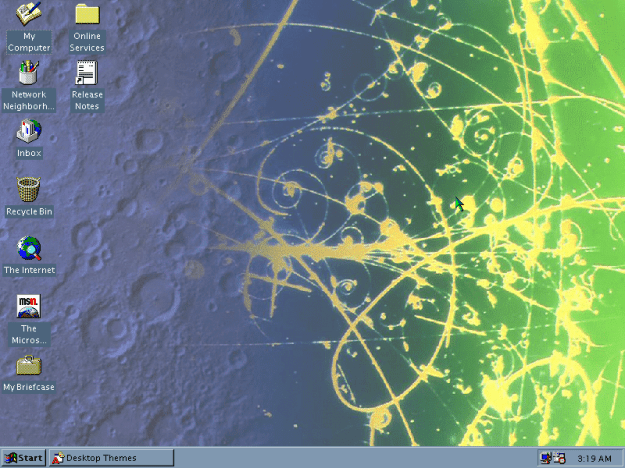Viewport: 625px width, 468px height.
Task: Click the Start button
Action: pos(23,458)
